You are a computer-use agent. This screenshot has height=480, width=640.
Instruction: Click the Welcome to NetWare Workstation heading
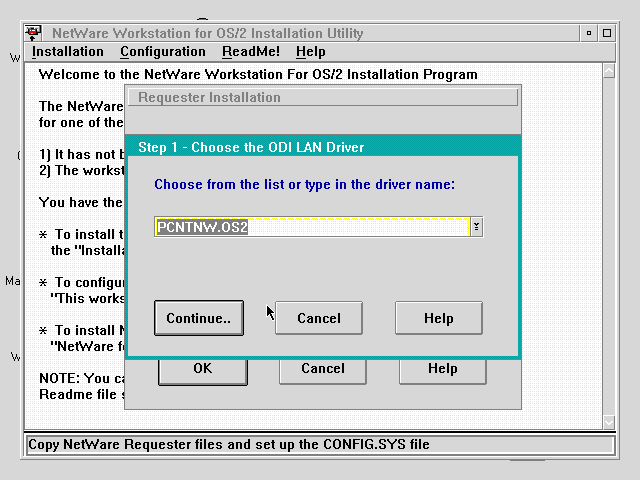point(258,75)
